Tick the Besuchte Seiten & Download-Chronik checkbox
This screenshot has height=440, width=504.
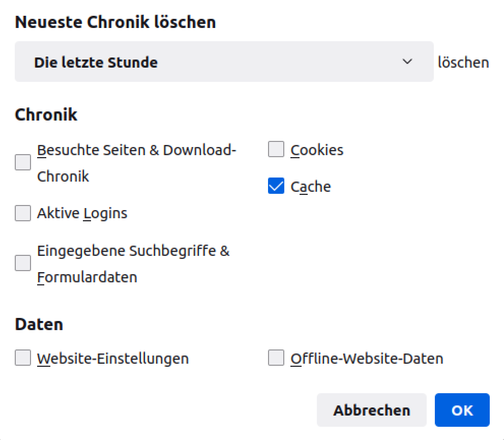(x=23, y=163)
